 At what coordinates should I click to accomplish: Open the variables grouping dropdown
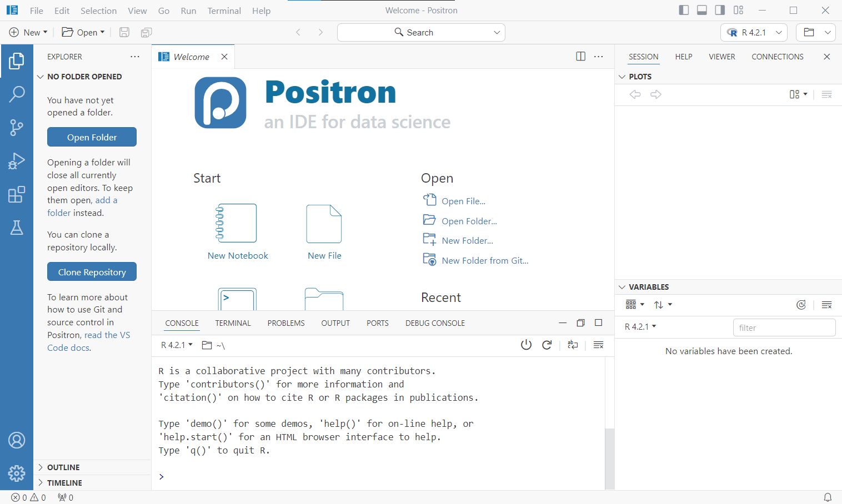pyautogui.click(x=635, y=305)
